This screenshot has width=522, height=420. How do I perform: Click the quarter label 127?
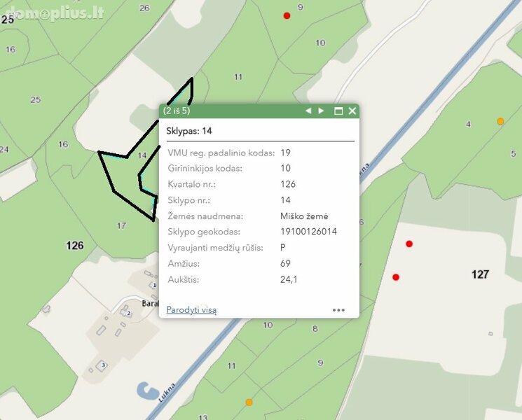point(481,274)
